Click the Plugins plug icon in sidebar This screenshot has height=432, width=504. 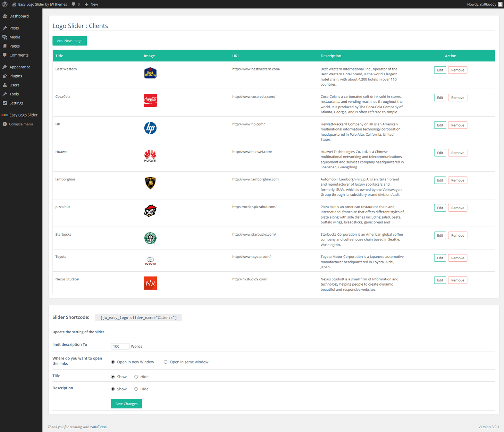pyautogui.click(x=5, y=76)
